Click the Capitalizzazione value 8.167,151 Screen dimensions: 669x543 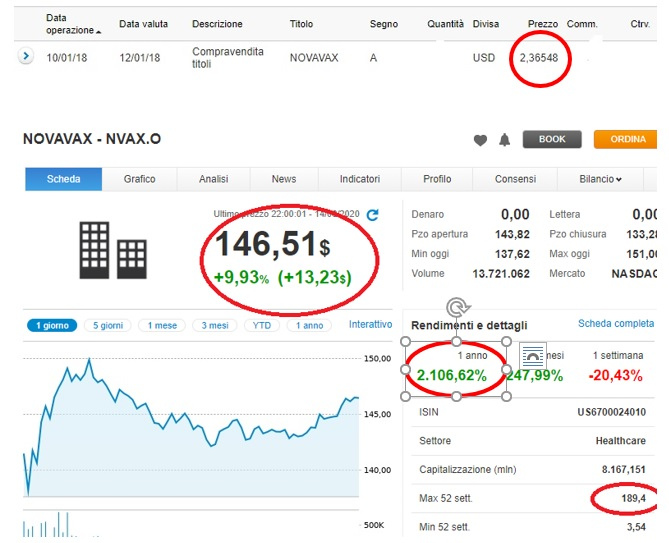point(623,470)
